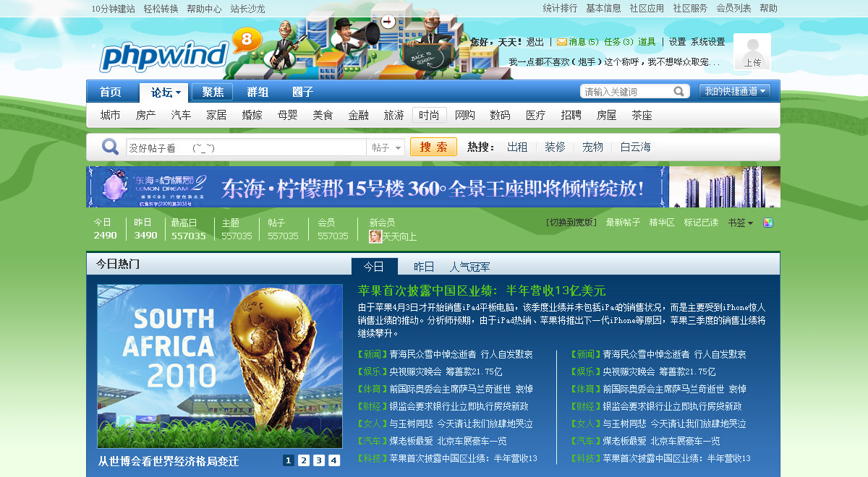The image size is (868, 477).
Task: Open the 任务 (3) link
Action: [618, 42]
